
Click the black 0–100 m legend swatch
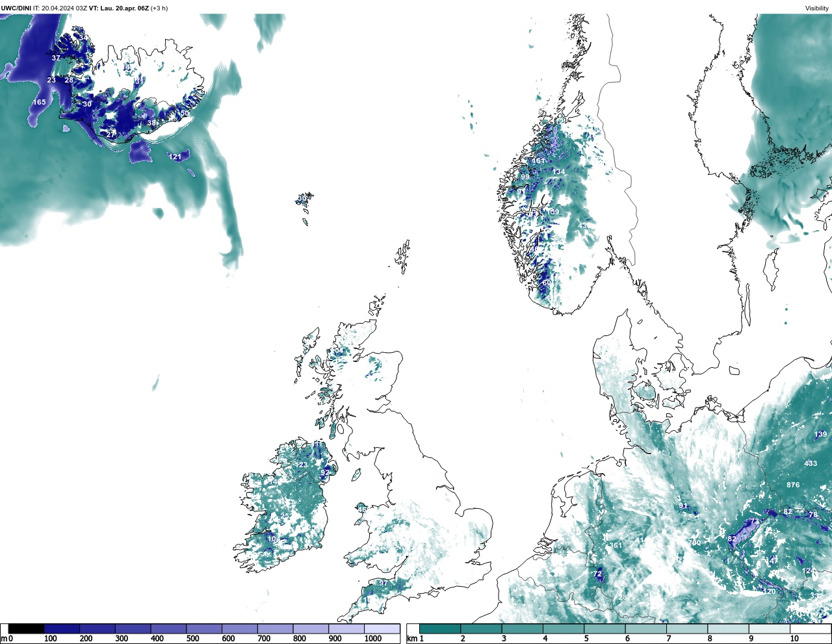point(27,628)
